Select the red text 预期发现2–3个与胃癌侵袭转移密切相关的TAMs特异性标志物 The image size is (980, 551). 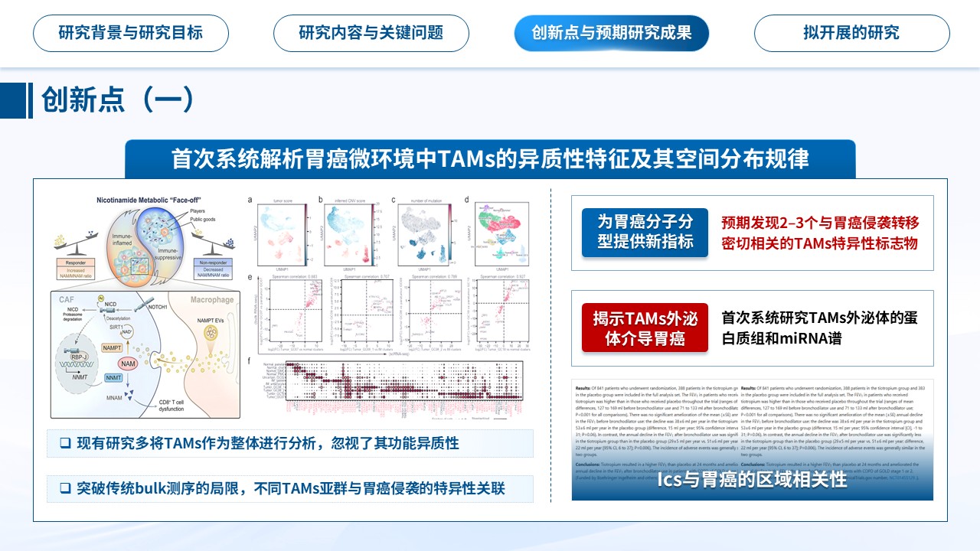coord(819,232)
